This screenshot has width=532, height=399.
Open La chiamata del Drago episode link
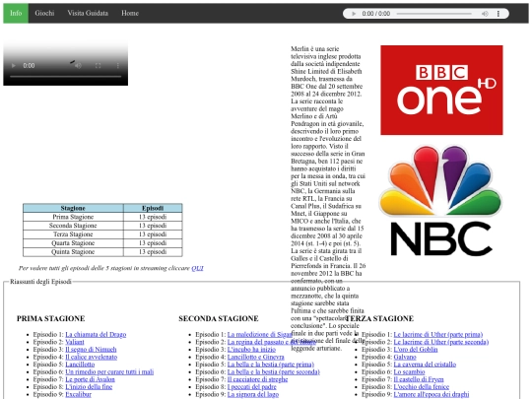pos(96,335)
